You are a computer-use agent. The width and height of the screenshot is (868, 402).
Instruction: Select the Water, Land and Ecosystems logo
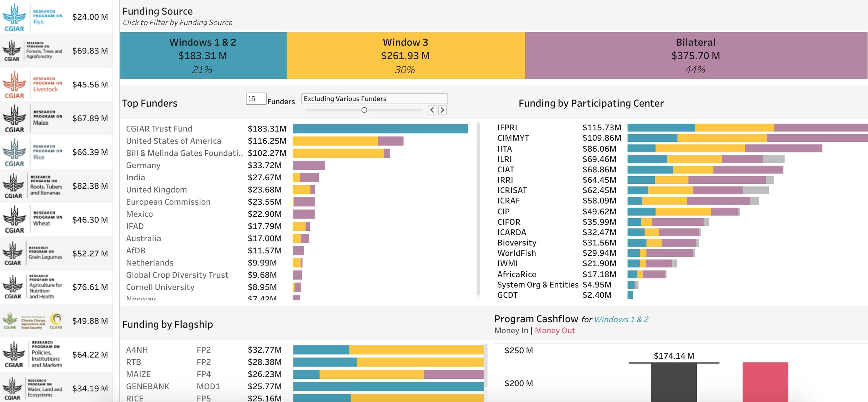32,388
